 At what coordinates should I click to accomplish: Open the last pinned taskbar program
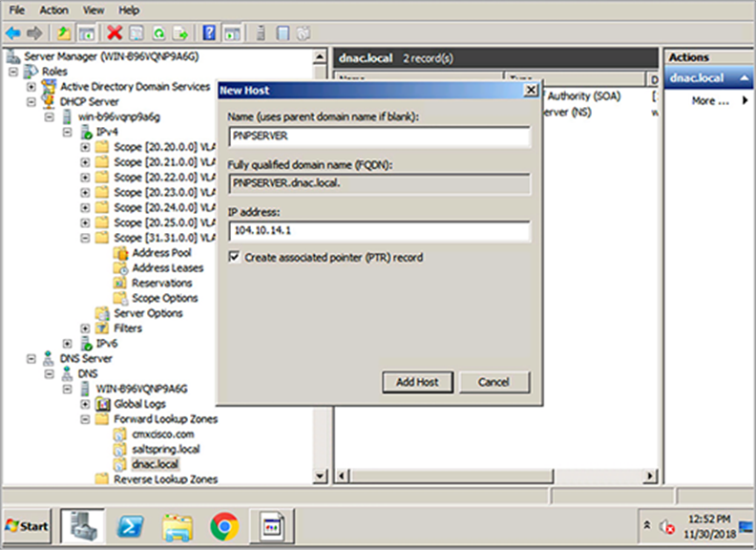(x=272, y=526)
